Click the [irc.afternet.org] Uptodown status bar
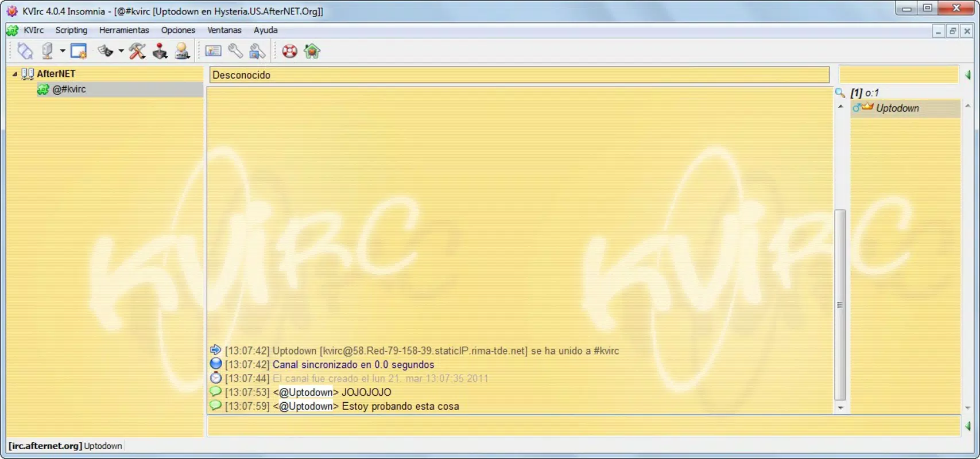The height and width of the screenshot is (459, 980). click(65, 446)
